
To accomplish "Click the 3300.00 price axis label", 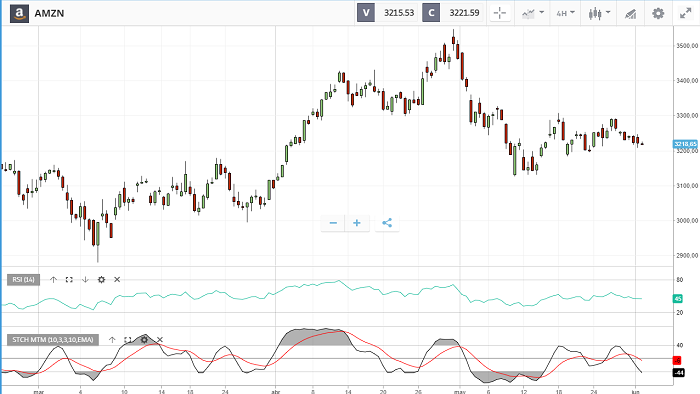I will coord(688,116).
